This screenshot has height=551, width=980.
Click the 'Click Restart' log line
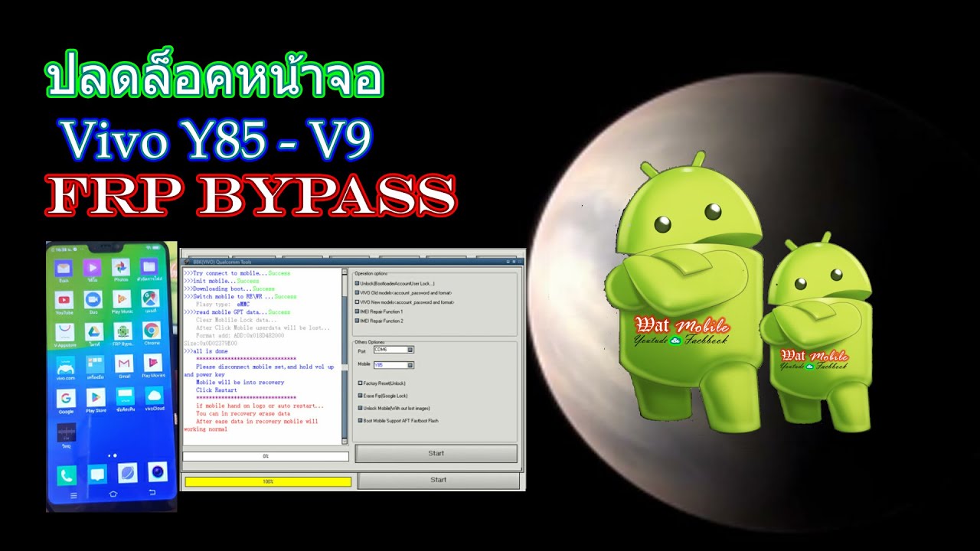coord(216,390)
